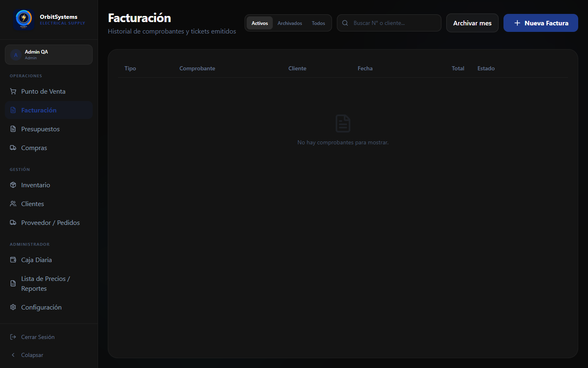The height and width of the screenshot is (368, 588).
Task: Click the Cerrar Sesión link
Action: click(49, 337)
